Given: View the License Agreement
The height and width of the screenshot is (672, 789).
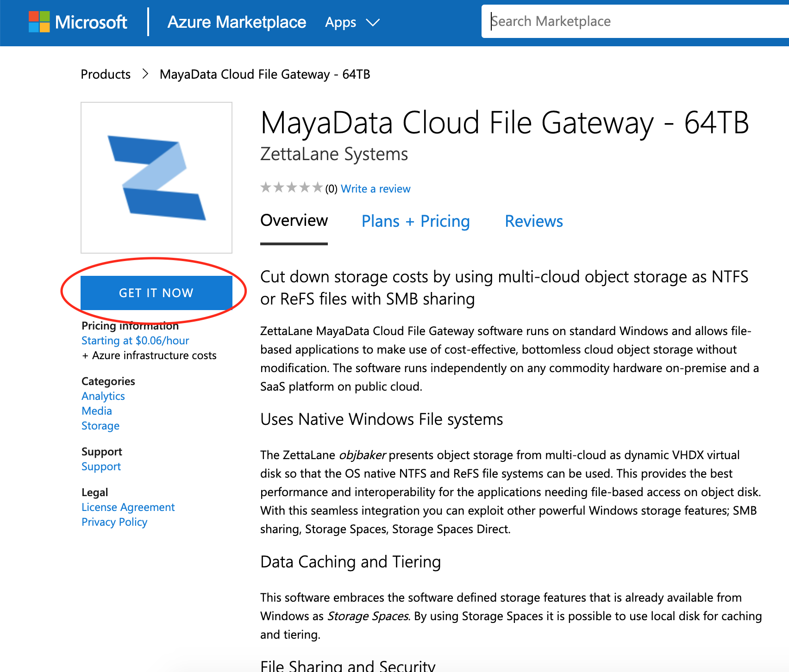Looking at the screenshot, I should point(128,507).
